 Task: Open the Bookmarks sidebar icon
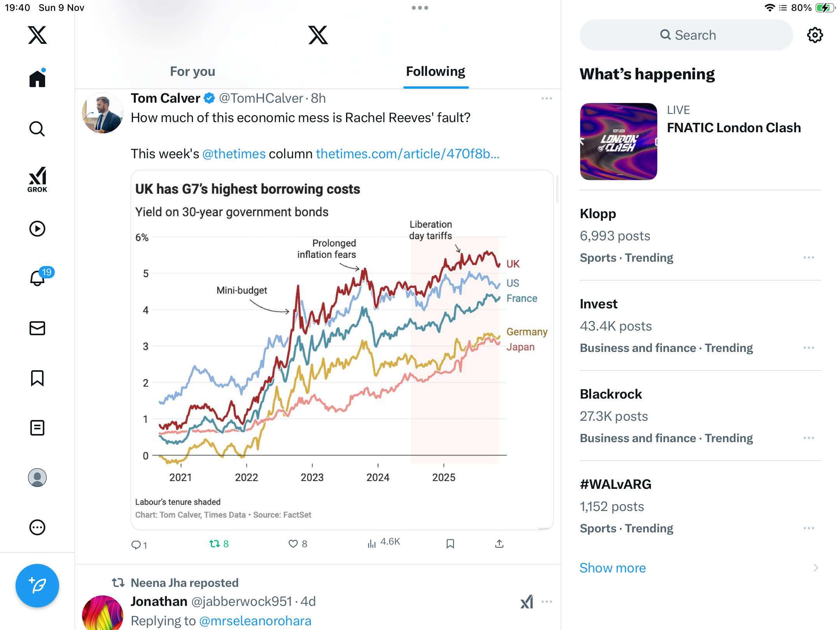point(37,378)
